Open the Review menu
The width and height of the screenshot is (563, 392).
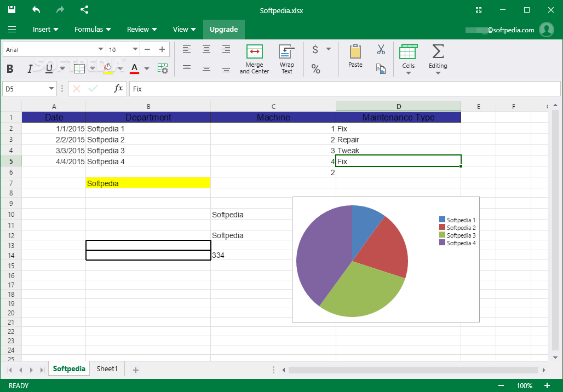click(142, 30)
